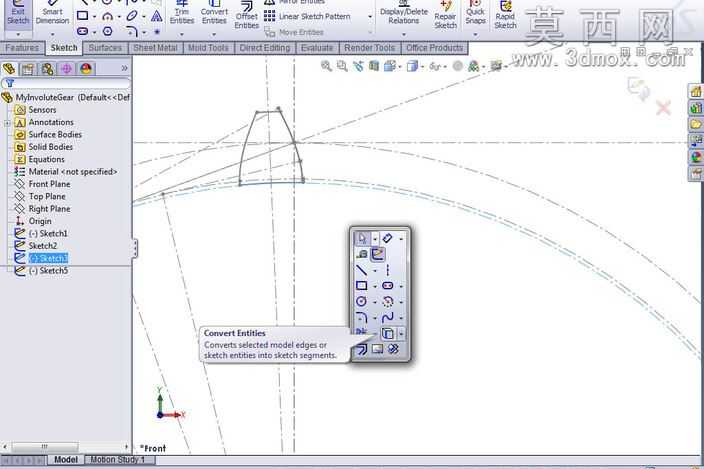Pick the Straight Slot tool in ribbon
Screen dimensions: 704x469
click(x=83, y=31)
